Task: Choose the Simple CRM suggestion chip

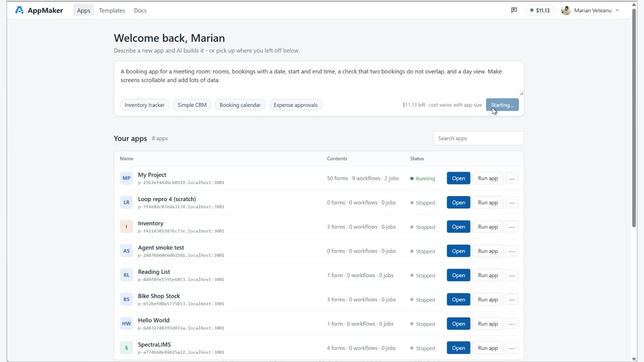Action: pos(192,105)
